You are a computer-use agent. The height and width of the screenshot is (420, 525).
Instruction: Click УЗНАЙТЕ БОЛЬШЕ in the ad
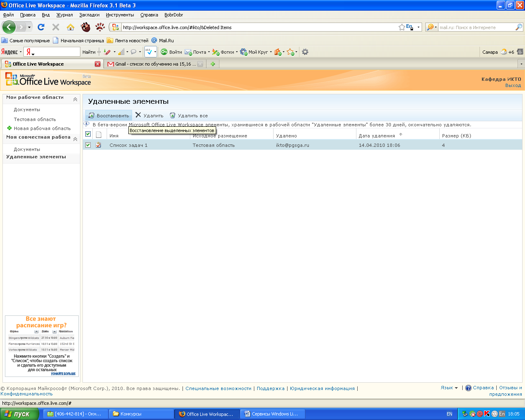pos(63,374)
